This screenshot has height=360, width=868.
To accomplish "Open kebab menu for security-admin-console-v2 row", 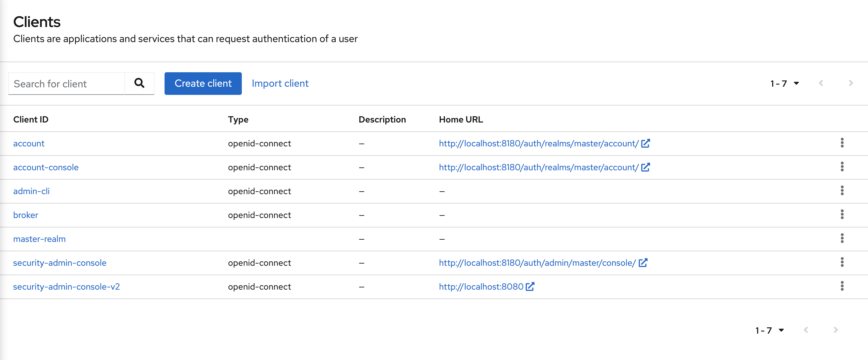I will click(x=842, y=286).
